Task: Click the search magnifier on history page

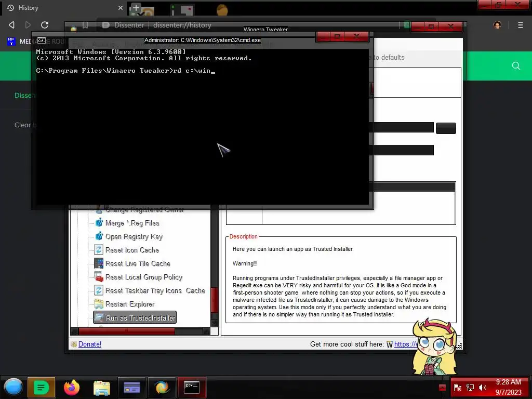Action: click(516, 66)
